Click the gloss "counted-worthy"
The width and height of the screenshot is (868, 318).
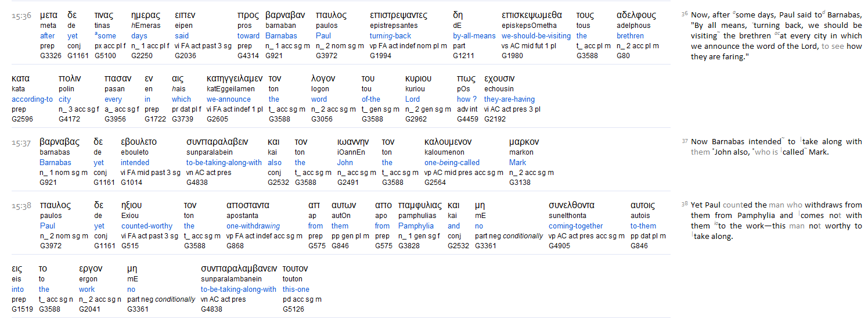[x=147, y=226]
